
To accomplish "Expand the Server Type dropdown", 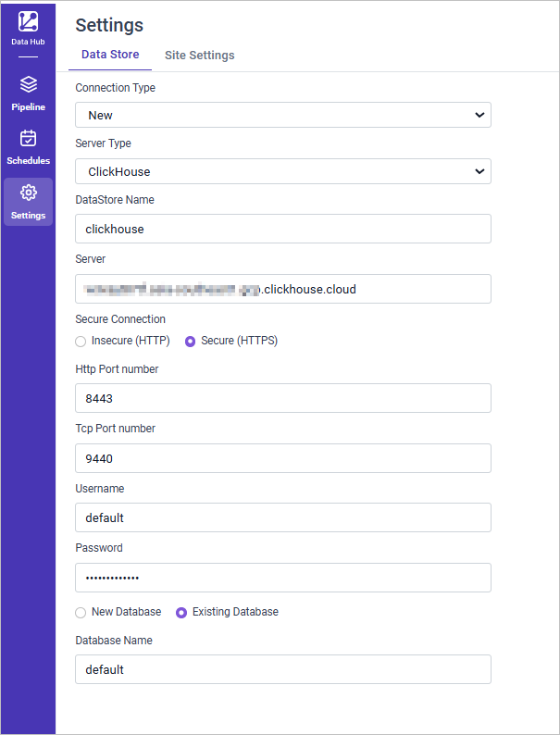I will point(282,171).
